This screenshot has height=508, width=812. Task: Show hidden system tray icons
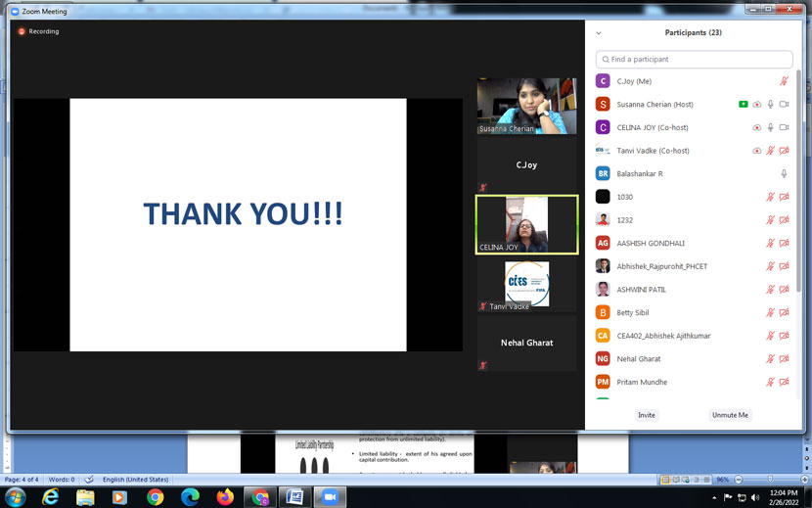tap(714, 498)
